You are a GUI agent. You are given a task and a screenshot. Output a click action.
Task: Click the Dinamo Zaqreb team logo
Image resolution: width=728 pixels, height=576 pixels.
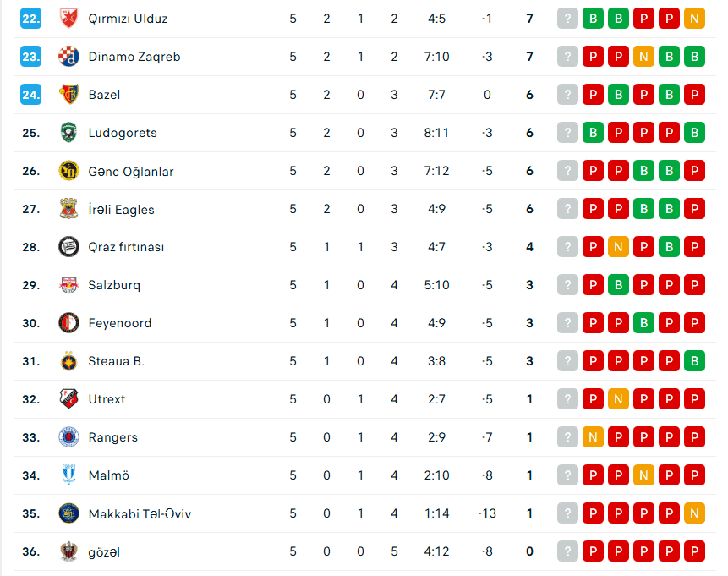(68, 57)
